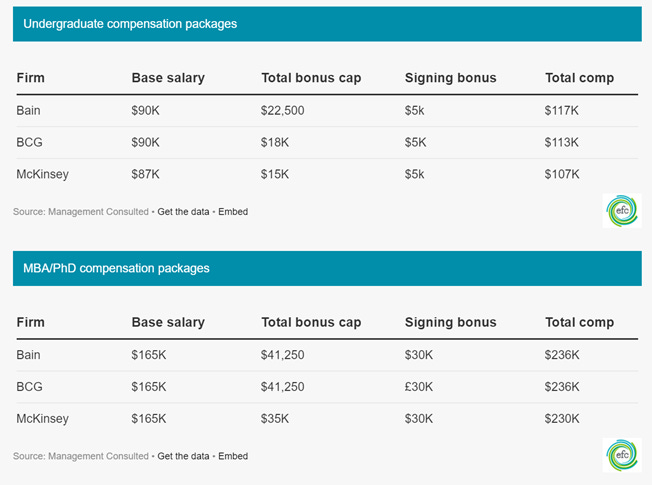Click Bain's $117K total comp cell

(561, 111)
